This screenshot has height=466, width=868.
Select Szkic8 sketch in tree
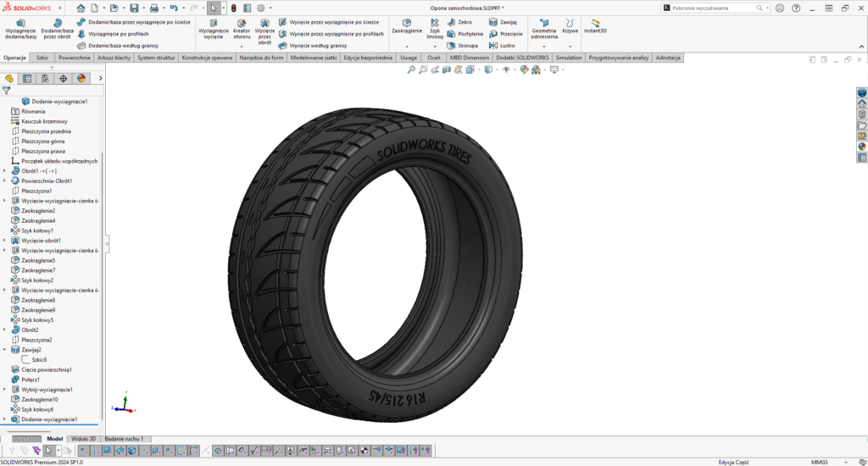(x=39, y=360)
